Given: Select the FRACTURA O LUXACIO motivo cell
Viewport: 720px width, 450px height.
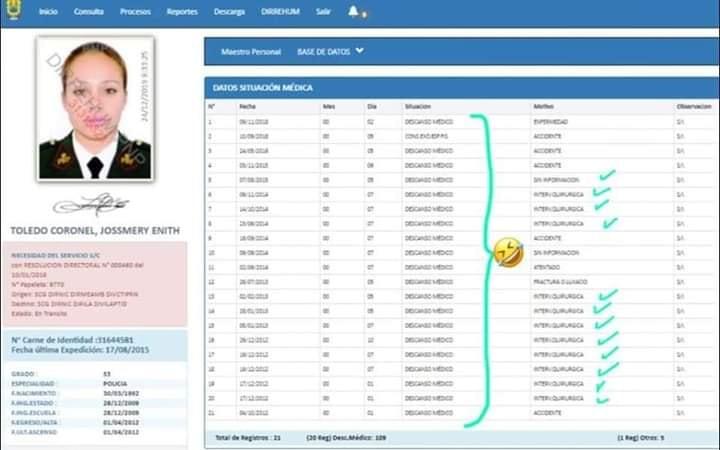Looking at the screenshot, I should (x=560, y=282).
